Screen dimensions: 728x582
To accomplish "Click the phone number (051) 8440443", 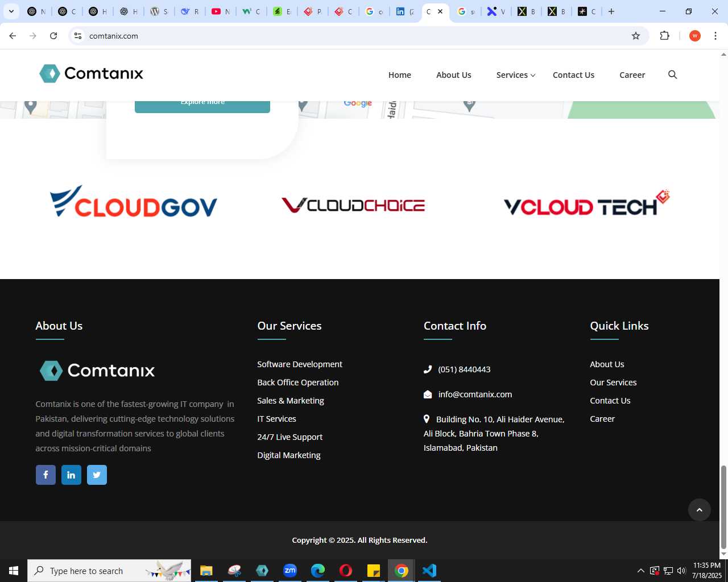I will 464,369.
